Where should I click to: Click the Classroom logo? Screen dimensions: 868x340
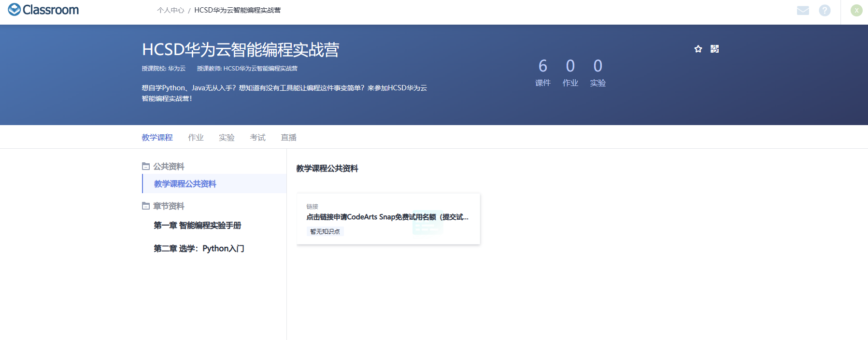[43, 10]
